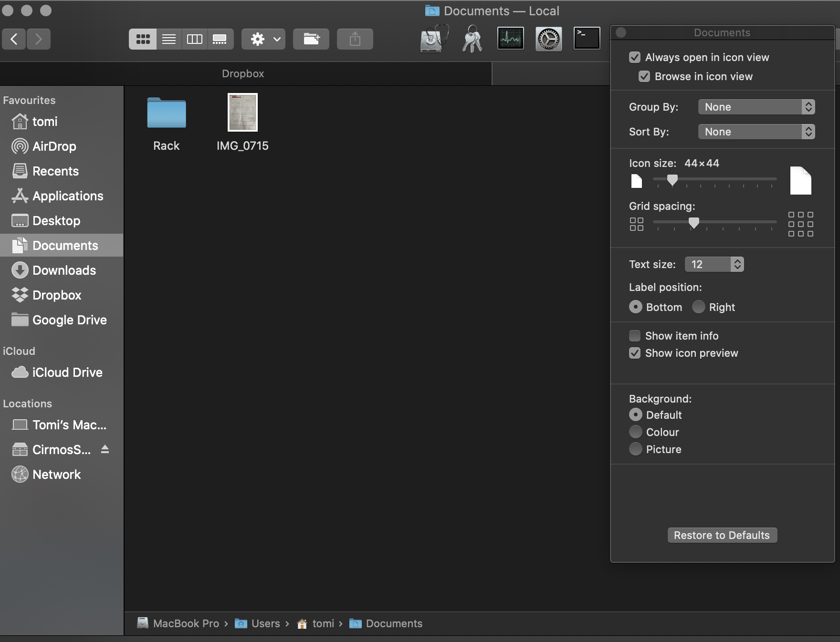Click the Icon size slider handle
Screen dimensions: 840x642
672,180
